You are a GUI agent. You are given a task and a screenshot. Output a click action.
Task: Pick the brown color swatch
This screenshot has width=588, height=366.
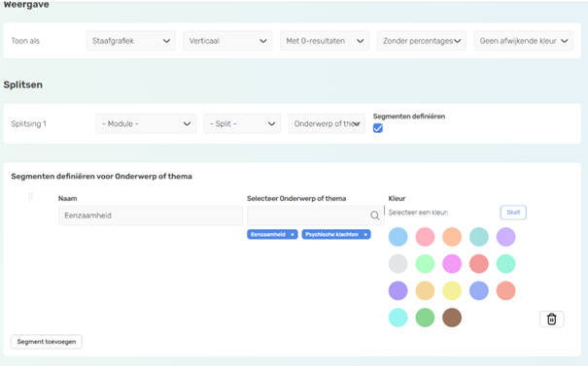[452, 317]
